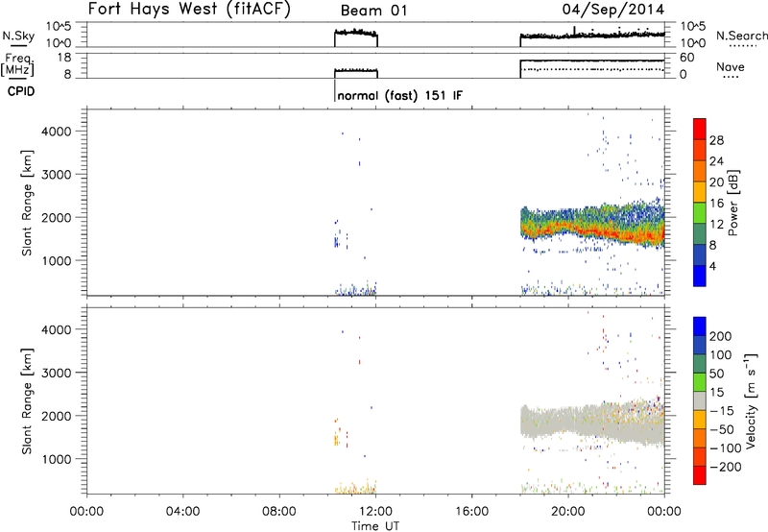Click the "4000" tick in the power panel
768x532 pixels.
[x=57, y=132]
